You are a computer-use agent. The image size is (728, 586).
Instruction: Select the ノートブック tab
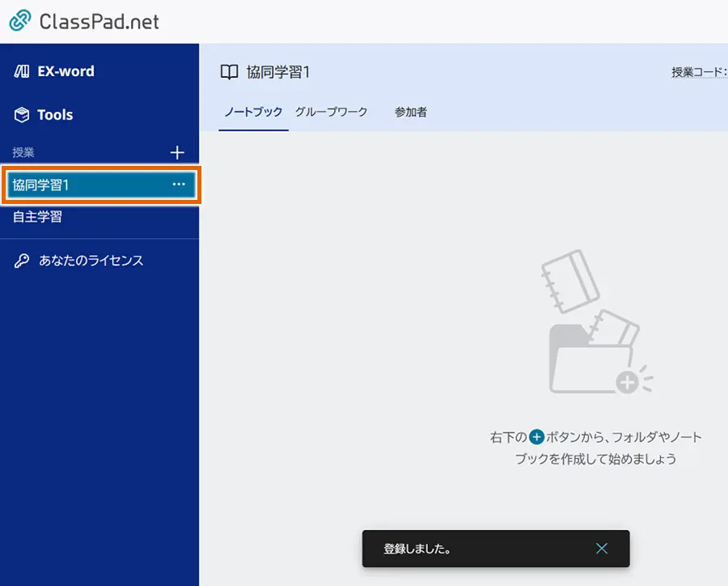pyautogui.click(x=253, y=113)
